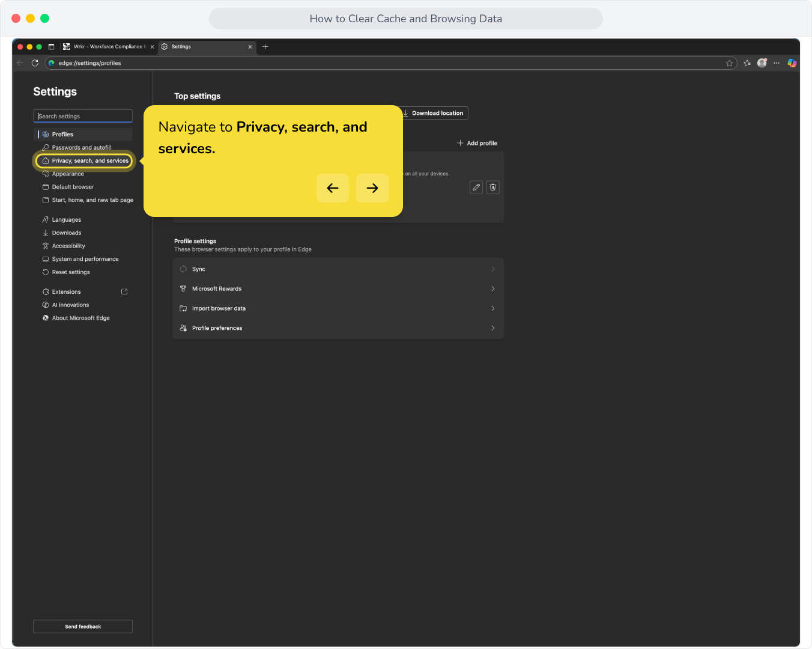Expand Microsoft Rewards settings row

pyautogui.click(x=338, y=289)
